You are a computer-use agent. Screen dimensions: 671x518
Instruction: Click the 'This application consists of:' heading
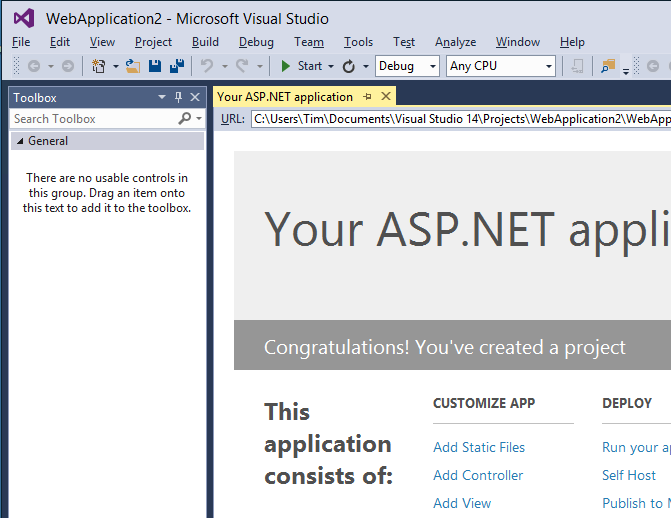(328, 444)
